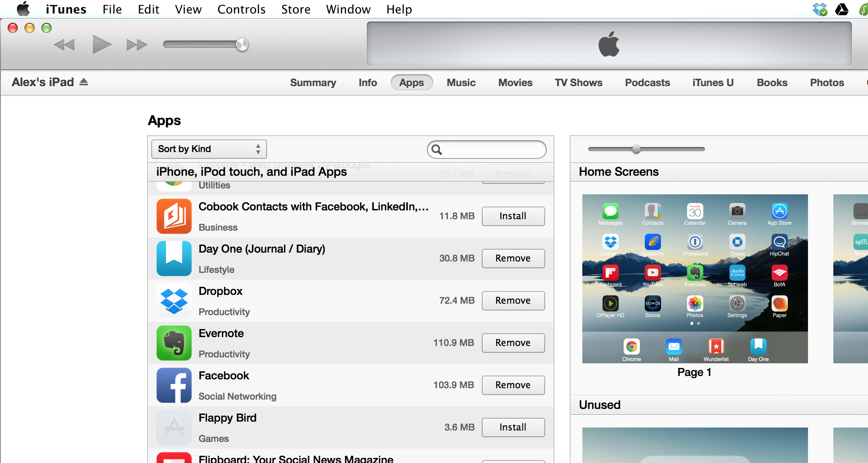Open the Controls menu
The width and height of the screenshot is (868, 463).
click(241, 9)
